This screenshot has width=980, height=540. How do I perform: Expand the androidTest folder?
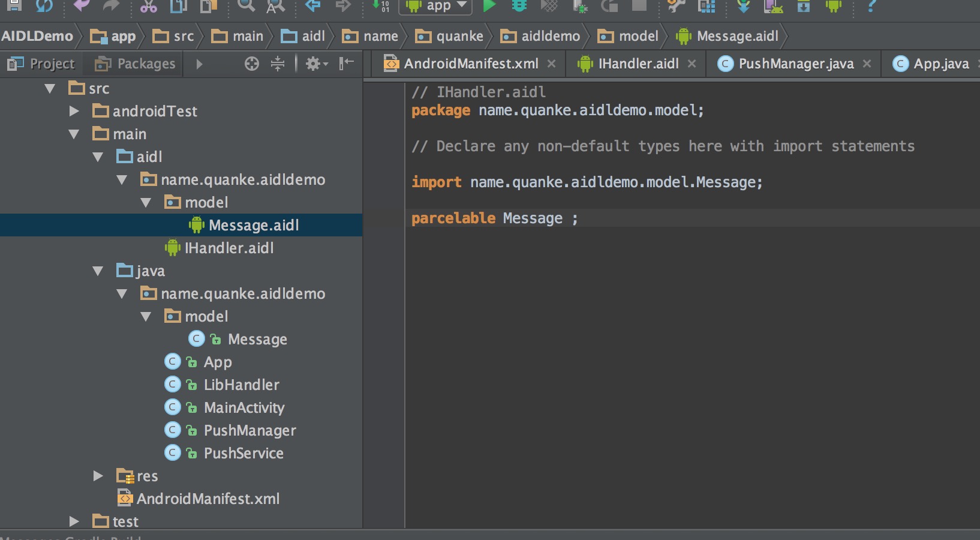(74, 111)
